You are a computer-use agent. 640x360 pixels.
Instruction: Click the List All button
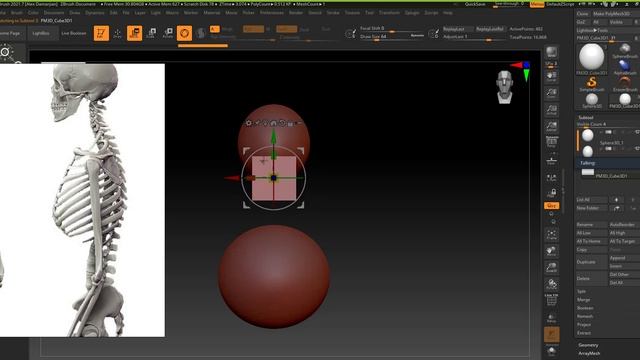pos(591,200)
